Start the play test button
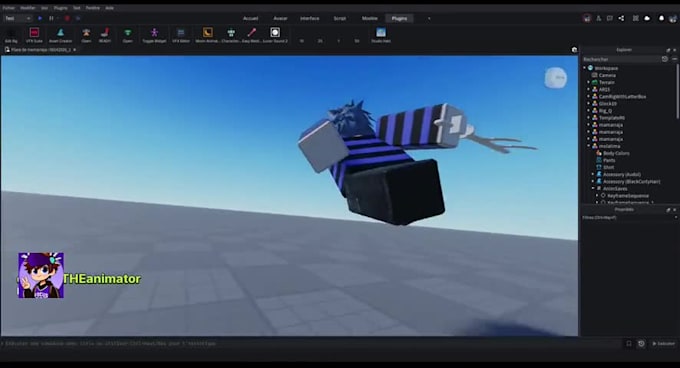 (x=40, y=18)
